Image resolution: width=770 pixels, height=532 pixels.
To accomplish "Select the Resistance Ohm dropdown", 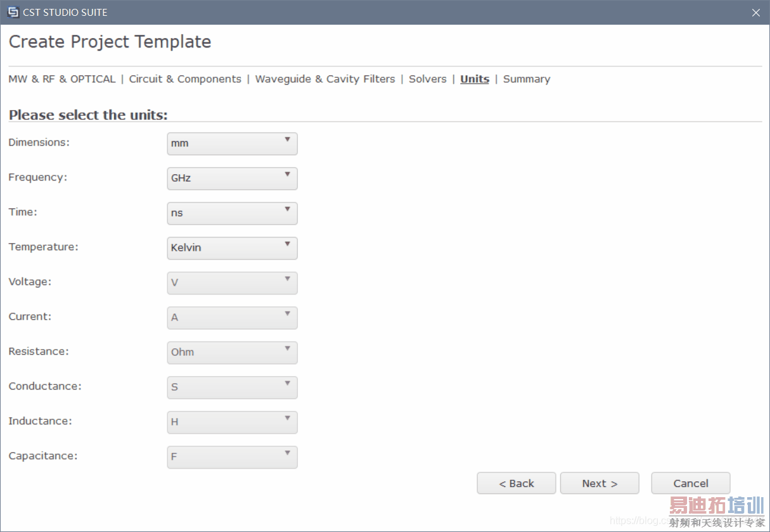I will 232,352.
